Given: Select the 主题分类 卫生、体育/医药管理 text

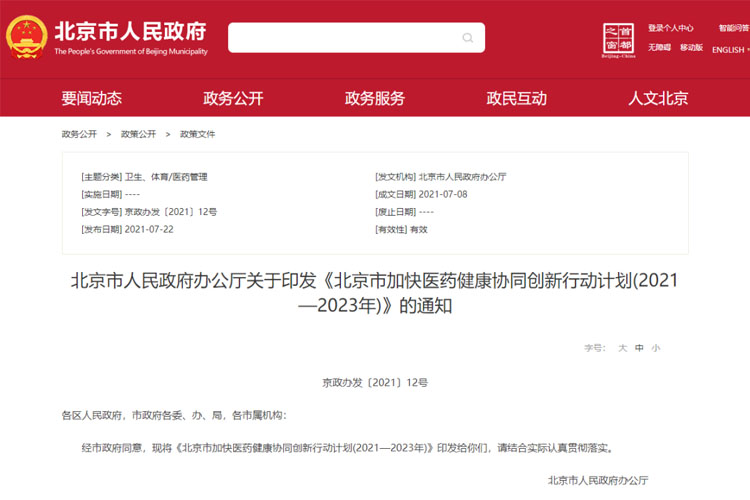Looking at the screenshot, I should click(x=144, y=177).
